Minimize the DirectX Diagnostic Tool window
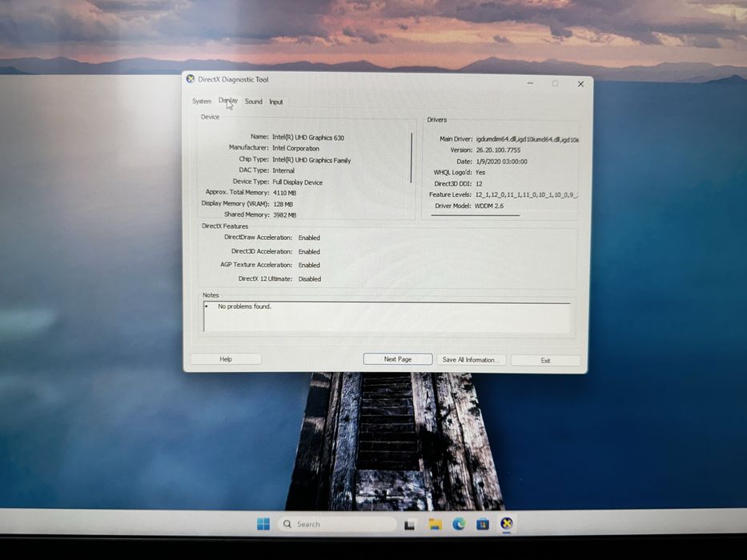Image resolution: width=747 pixels, height=560 pixels. pos(530,83)
